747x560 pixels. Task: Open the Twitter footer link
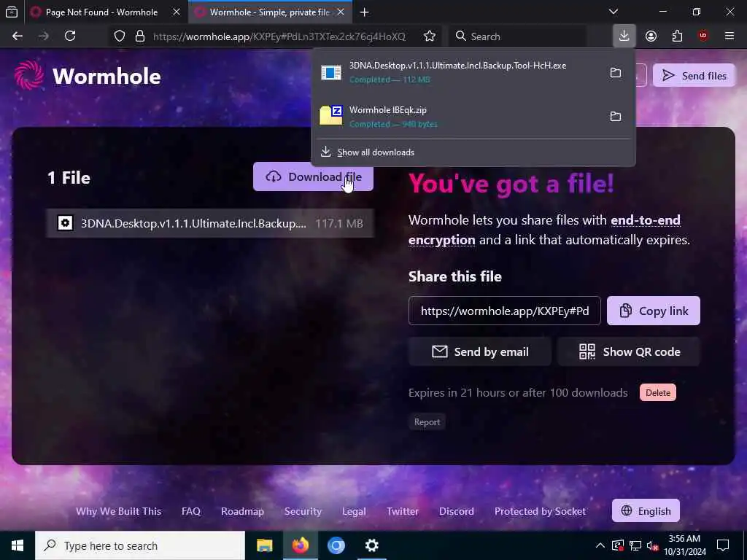pos(403,511)
